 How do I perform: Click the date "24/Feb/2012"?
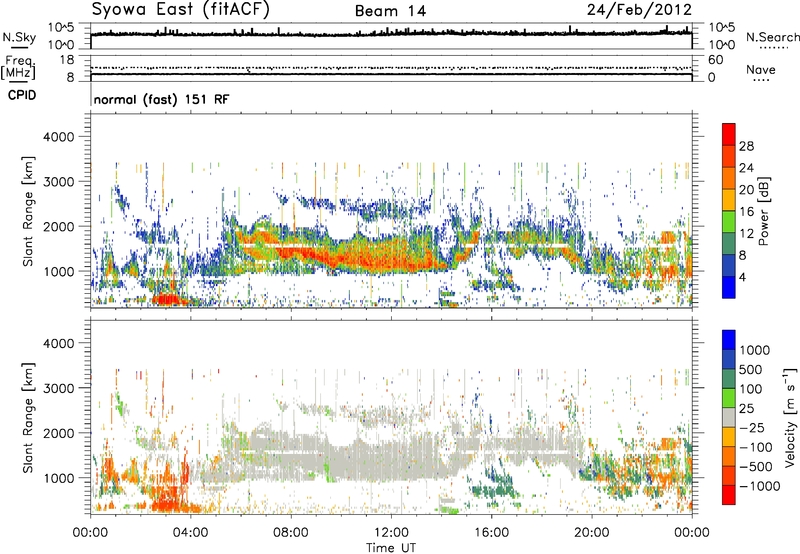coord(639,10)
